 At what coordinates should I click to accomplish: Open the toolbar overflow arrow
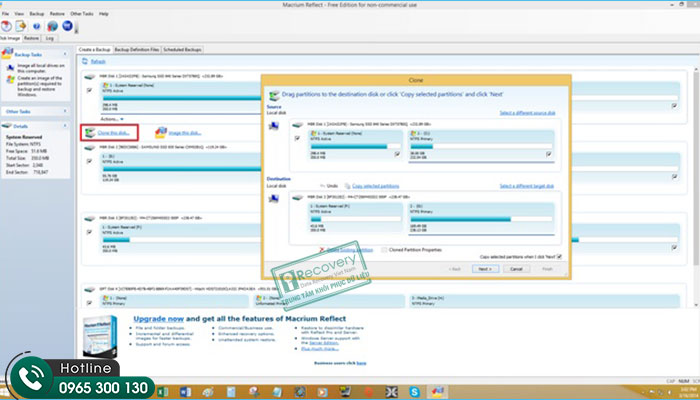coord(76,29)
